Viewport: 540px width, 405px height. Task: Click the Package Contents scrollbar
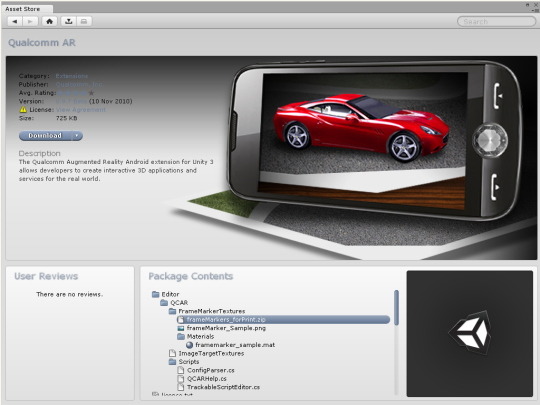pyautogui.click(x=396, y=308)
